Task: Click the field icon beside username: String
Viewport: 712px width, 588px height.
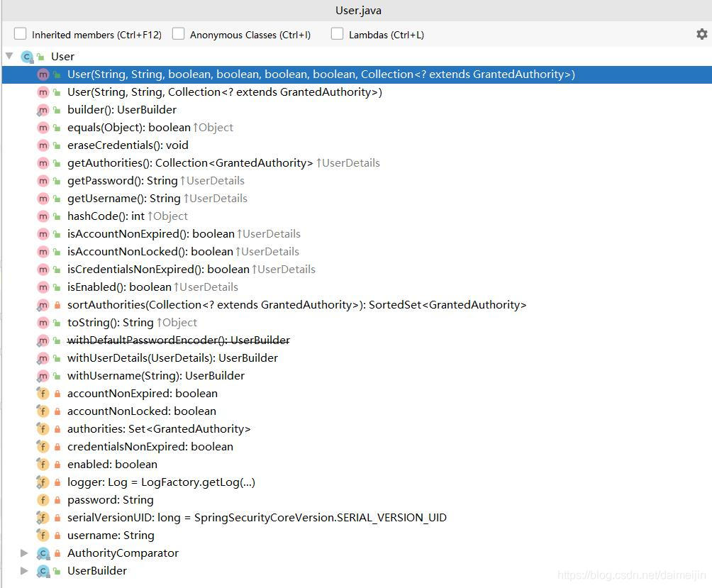Action: point(43,535)
